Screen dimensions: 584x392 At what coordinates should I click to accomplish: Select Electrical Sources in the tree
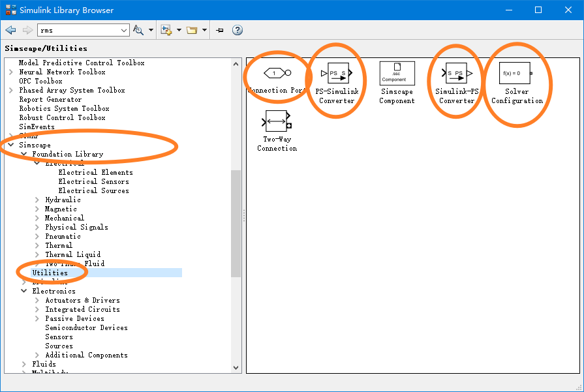[x=93, y=190]
